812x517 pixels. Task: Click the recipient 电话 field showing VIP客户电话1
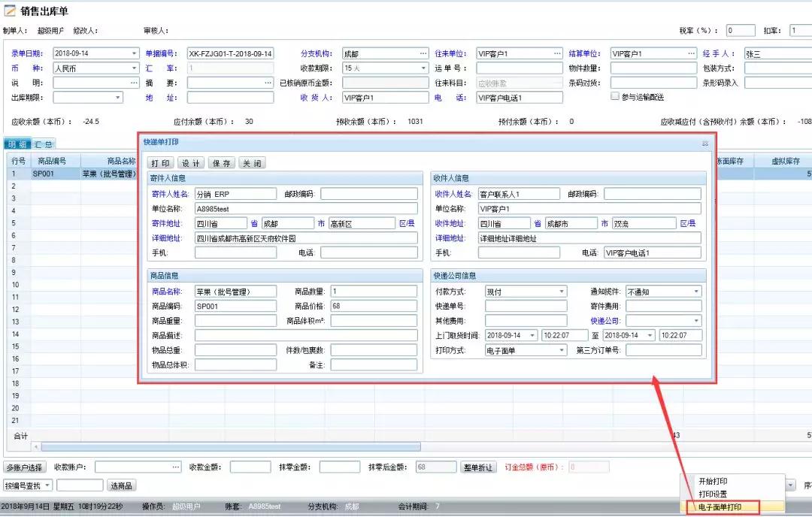tap(653, 252)
